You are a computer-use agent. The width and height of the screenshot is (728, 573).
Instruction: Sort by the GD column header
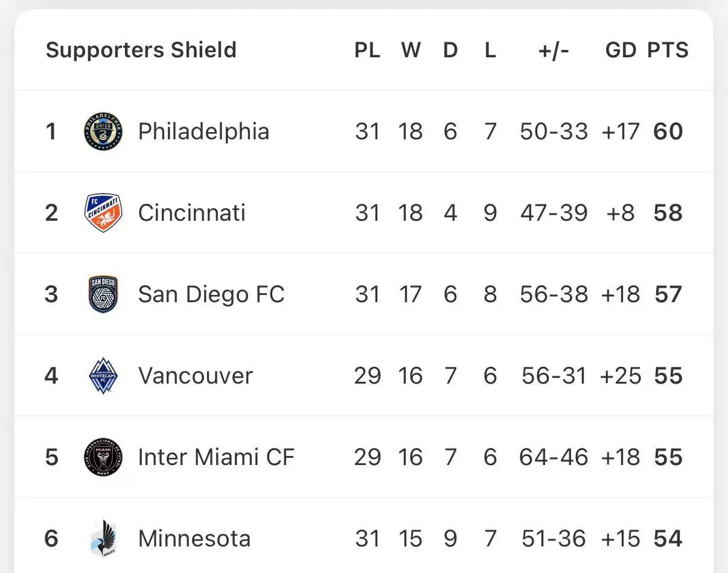pyautogui.click(x=621, y=50)
